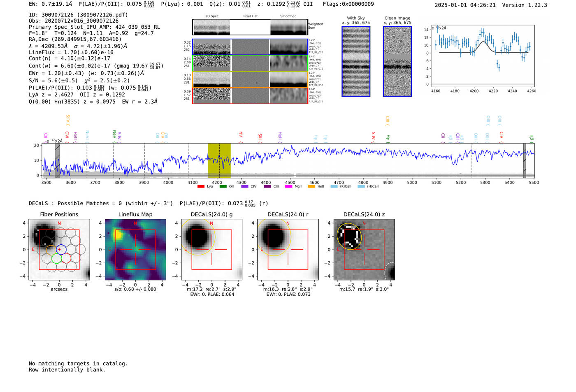
Task: Click the λ = 4209.53Å wavelength line
Action: [x=78, y=46]
